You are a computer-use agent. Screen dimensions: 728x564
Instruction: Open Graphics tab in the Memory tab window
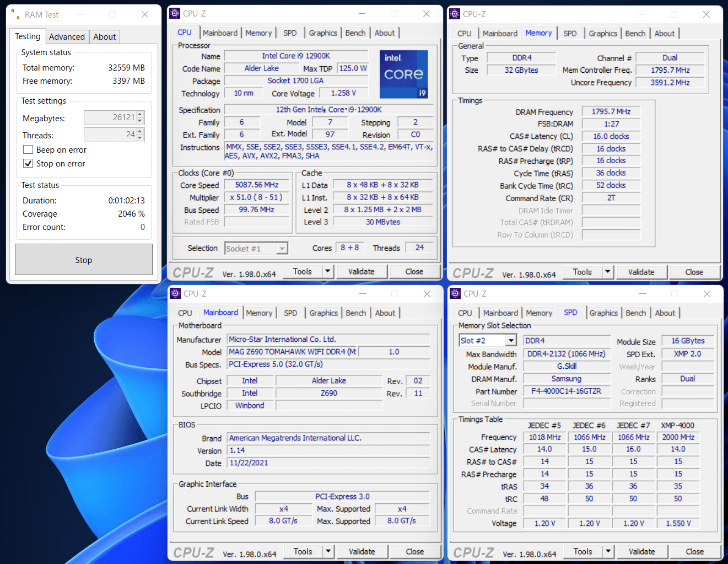coord(603,34)
